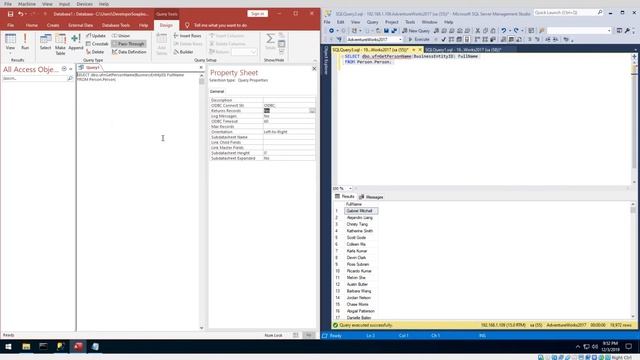
Task: Undo the last action in Access
Action: point(20,14)
